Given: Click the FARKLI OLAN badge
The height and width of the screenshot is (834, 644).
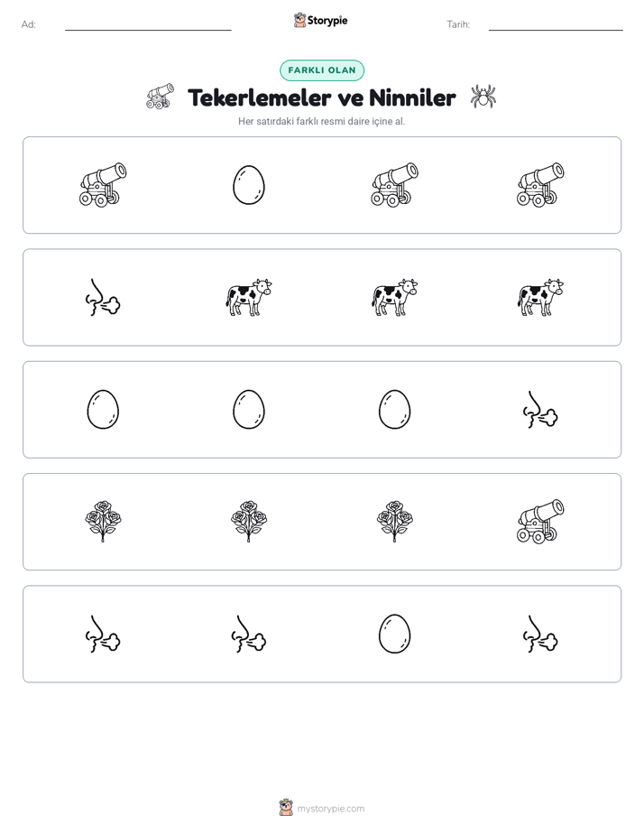Looking at the screenshot, I should pyautogui.click(x=322, y=70).
